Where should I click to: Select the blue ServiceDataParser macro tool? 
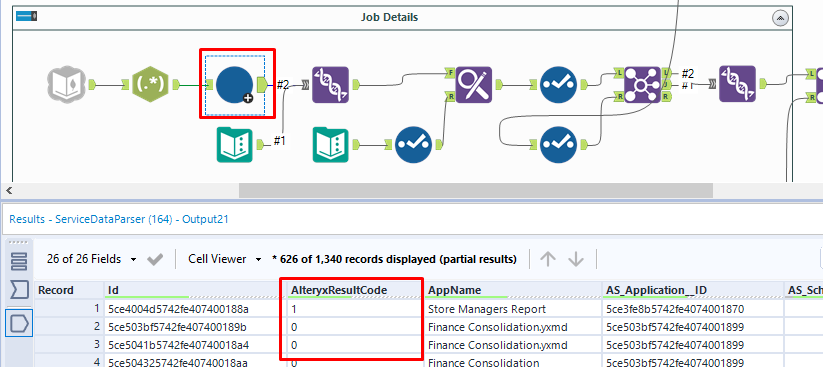click(x=234, y=84)
